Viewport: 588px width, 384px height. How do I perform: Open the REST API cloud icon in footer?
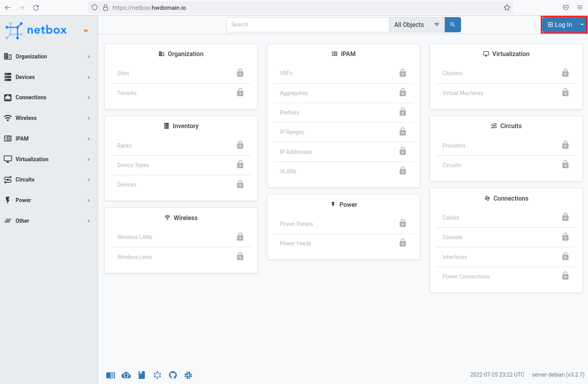pos(126,375)
